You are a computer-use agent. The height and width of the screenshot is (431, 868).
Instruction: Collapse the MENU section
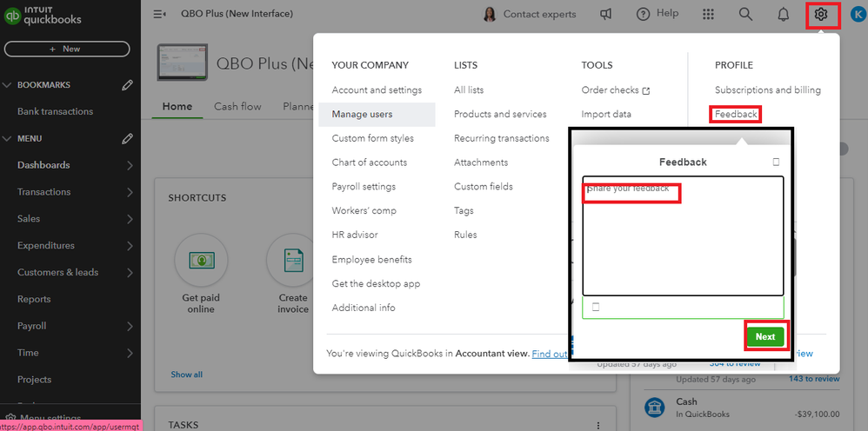click(x=7, y=138)
